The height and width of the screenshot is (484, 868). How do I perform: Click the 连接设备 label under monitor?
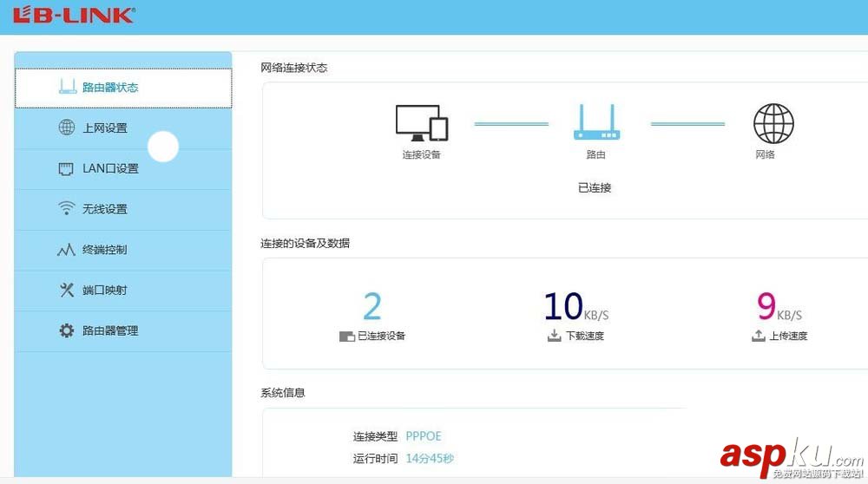(x=421, y=154)
